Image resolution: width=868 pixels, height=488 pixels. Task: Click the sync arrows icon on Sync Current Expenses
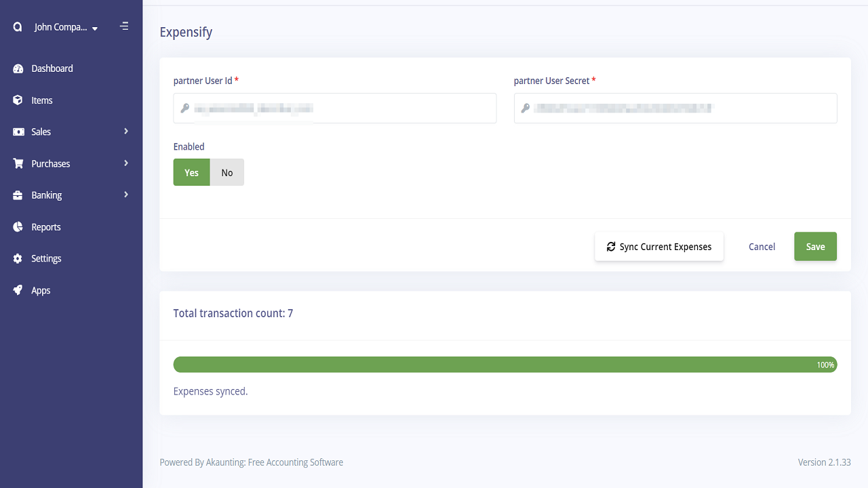coord(611,247)
